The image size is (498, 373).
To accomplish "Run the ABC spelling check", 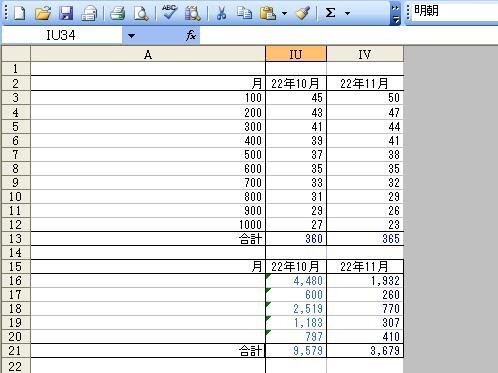I will 169,13.
